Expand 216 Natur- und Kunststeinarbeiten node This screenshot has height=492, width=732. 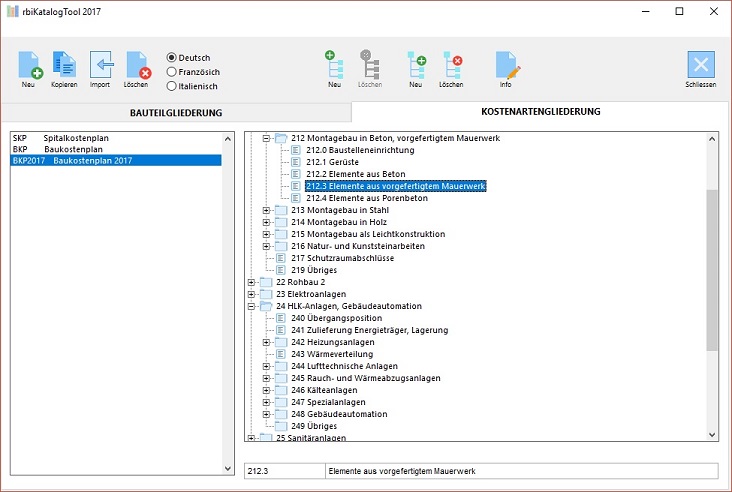(266, 246)
